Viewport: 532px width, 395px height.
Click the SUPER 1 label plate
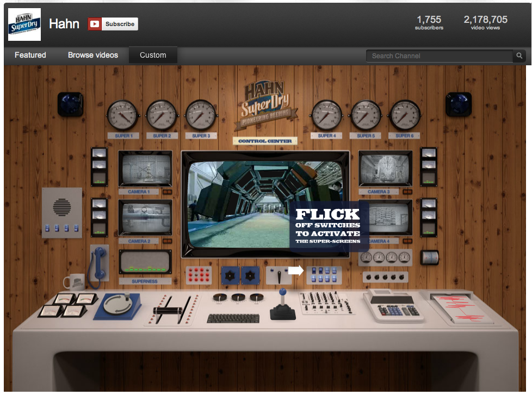[123, 135]
